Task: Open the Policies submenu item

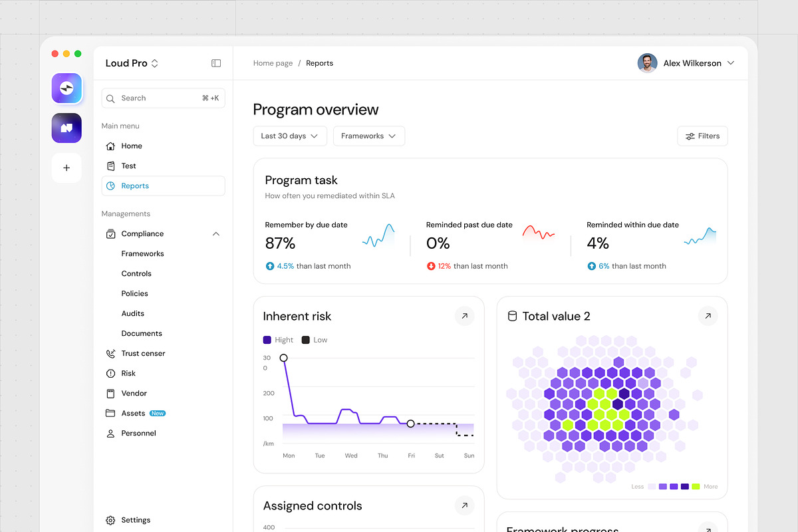Action: (134, 293)
